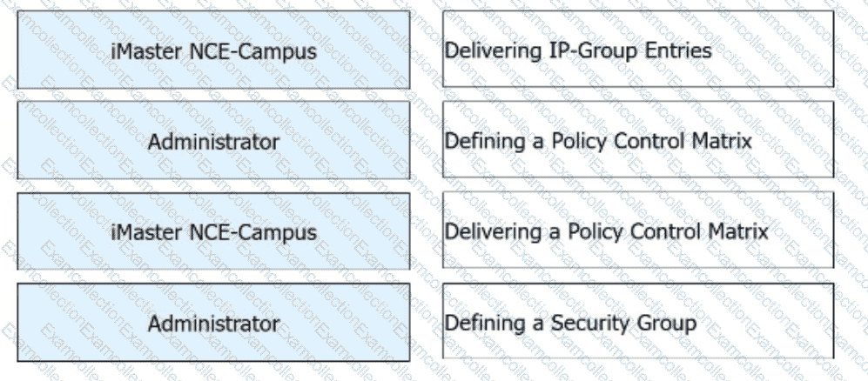
Task: Click the Defining a Policy Control Matrix box
Action: (637, 140)
